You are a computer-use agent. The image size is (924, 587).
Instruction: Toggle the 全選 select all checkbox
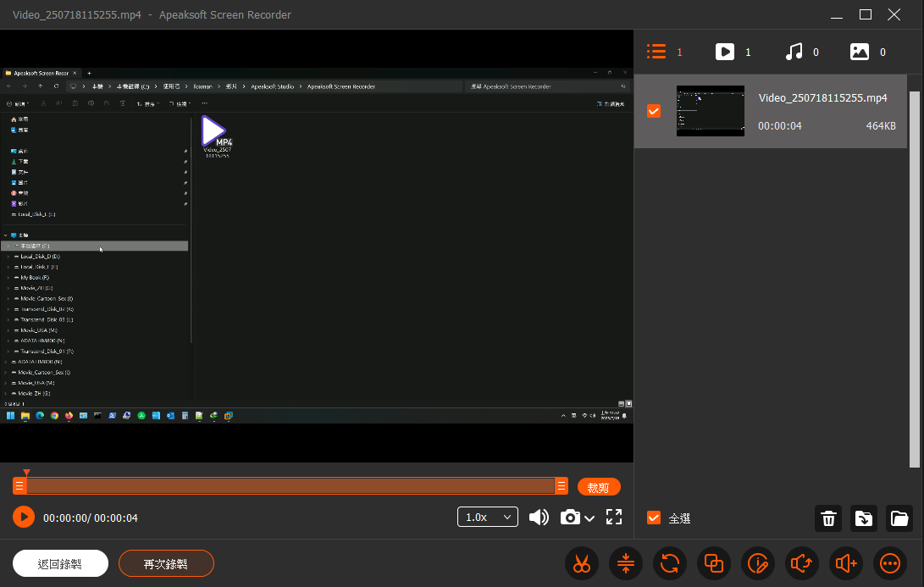(x=654, y=518)
